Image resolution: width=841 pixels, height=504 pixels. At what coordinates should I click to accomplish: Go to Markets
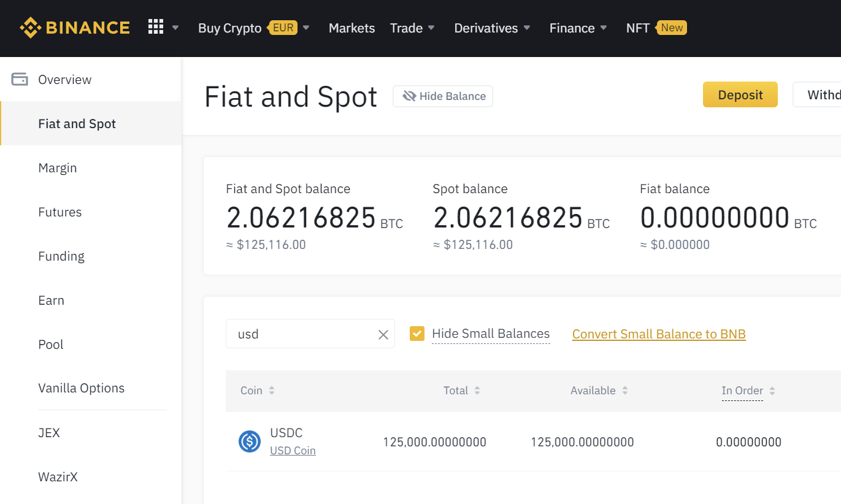coord(351,28)
